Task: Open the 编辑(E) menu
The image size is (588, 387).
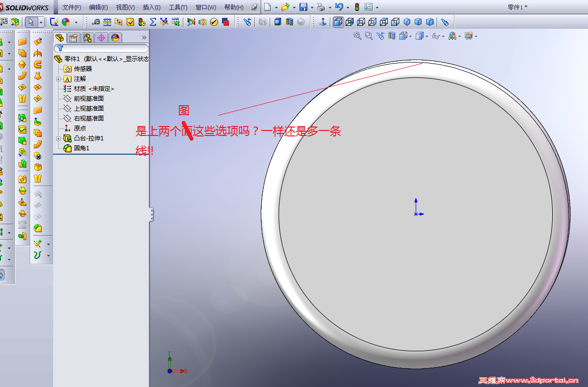Action: 99,7
